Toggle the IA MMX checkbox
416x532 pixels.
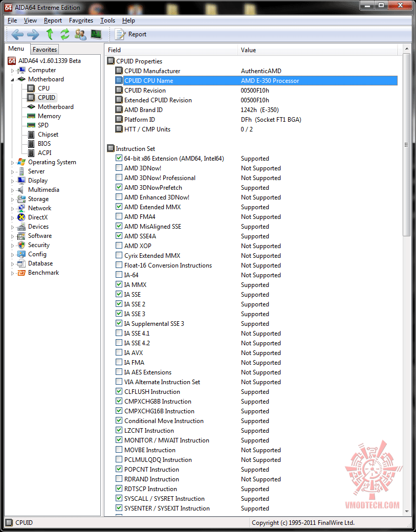coord(119,284)
